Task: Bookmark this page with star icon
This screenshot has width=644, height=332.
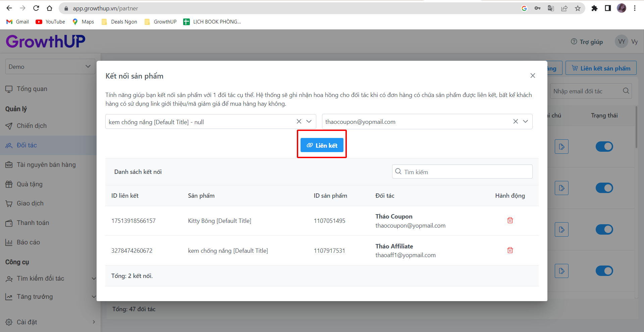Action: (578, 8)
